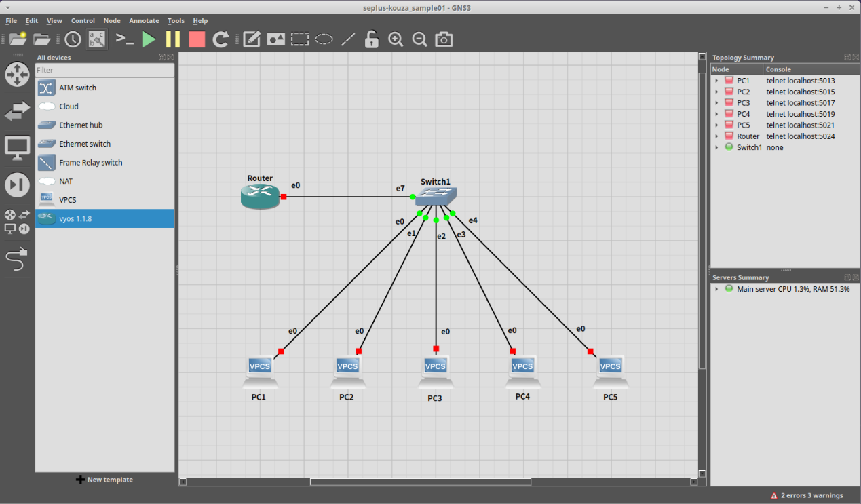Click the zoom in magnifier

point(396,39)
